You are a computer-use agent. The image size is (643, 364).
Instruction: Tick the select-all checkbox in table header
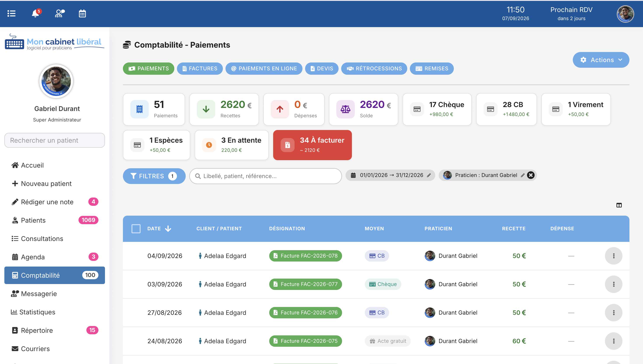coord(136,229)
